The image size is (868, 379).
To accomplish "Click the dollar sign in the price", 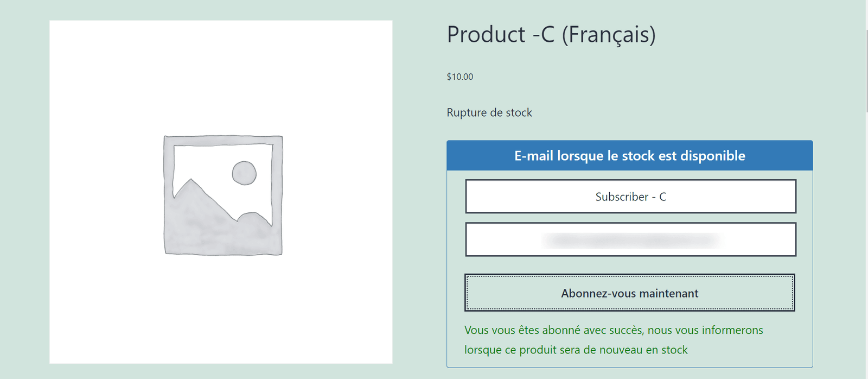I will 449,77.
